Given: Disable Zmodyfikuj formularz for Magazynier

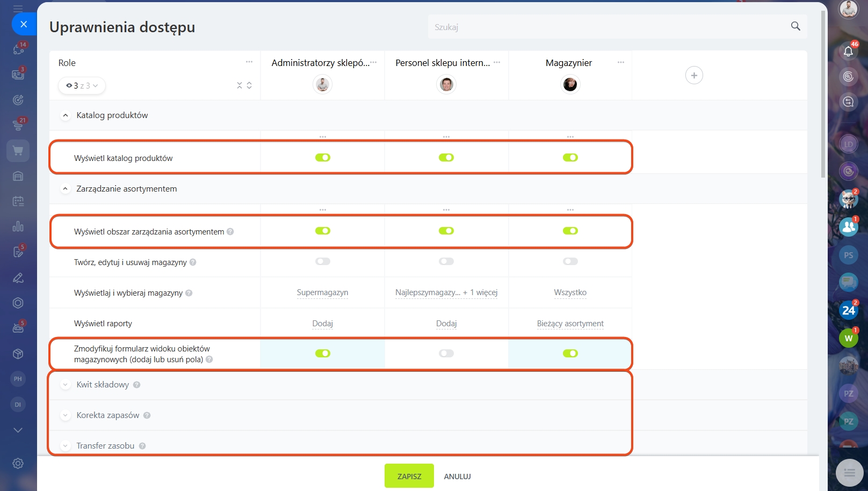Looking at the screenshot, I should click(570, 353).
